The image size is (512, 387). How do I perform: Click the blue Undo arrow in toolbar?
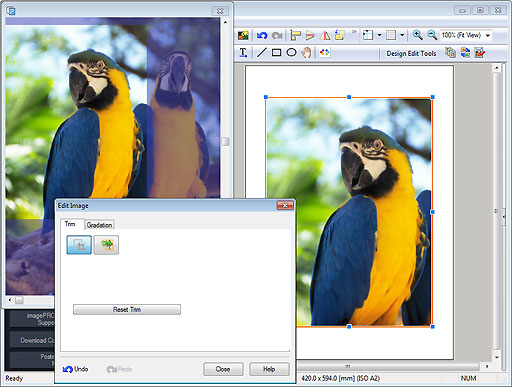click(x=262, y=35)
